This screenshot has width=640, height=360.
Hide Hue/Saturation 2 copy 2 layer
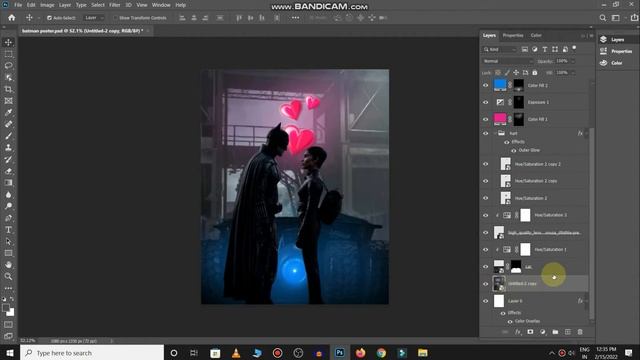(485, 164)
